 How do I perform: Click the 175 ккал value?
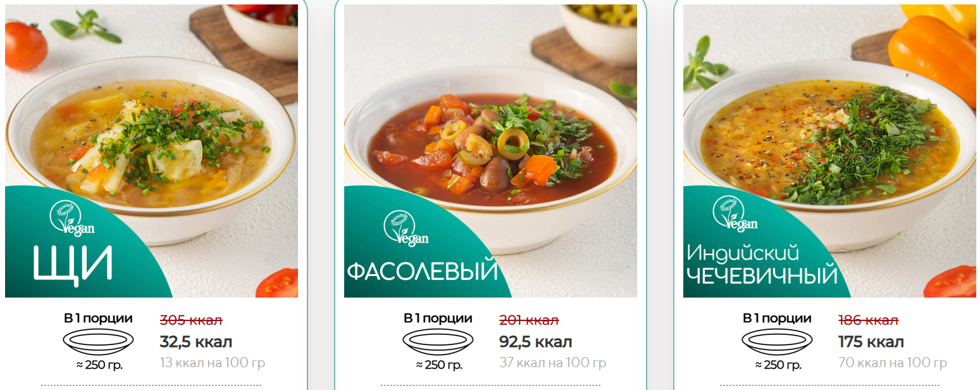pyautogui.click(x=871, y=343)
